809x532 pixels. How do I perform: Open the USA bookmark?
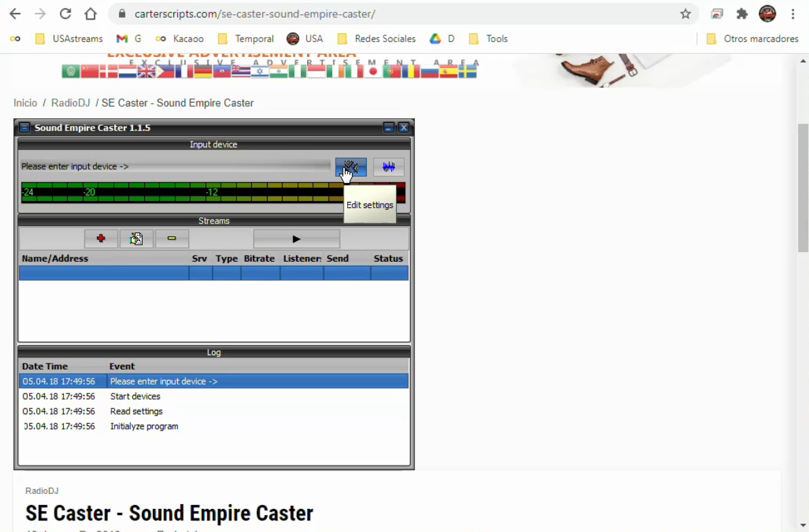(305, 39)
